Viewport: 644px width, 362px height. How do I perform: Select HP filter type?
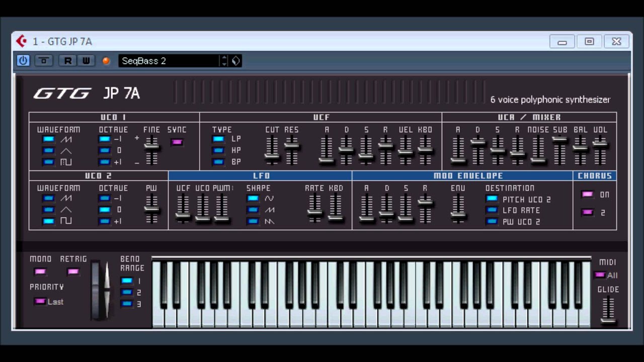tap(218, 150)
